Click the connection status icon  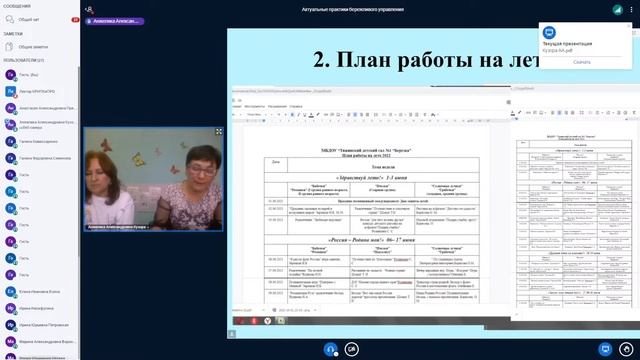click(618, 9)
